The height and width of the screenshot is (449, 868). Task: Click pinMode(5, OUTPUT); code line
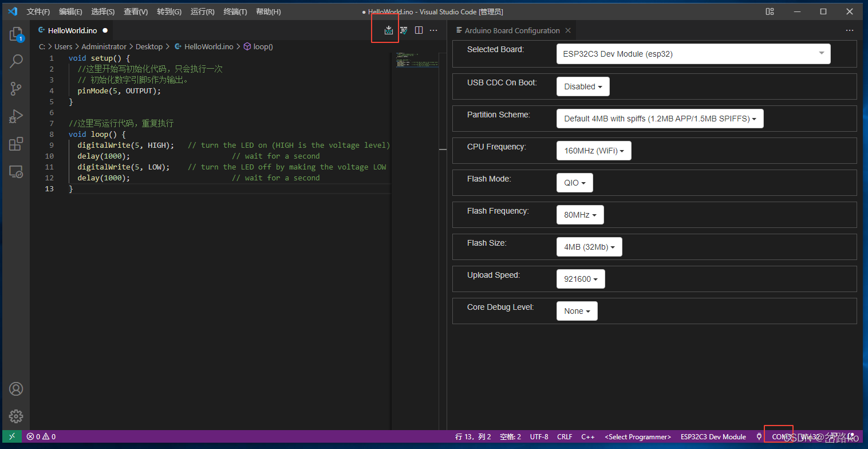point(119,90)
